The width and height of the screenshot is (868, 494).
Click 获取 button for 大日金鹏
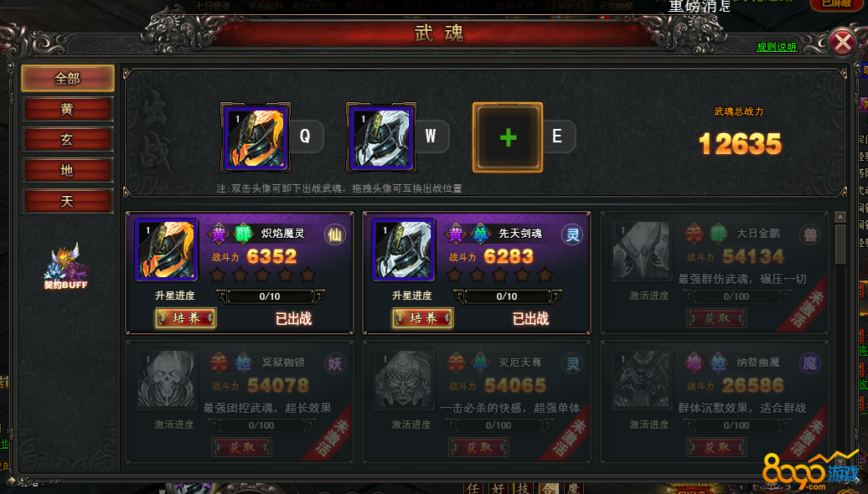point(717,318)
